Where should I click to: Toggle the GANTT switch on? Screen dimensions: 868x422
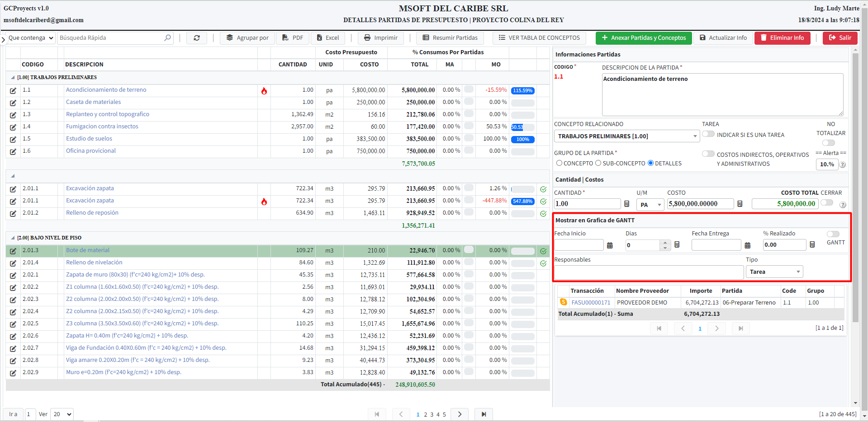point(833,234)
